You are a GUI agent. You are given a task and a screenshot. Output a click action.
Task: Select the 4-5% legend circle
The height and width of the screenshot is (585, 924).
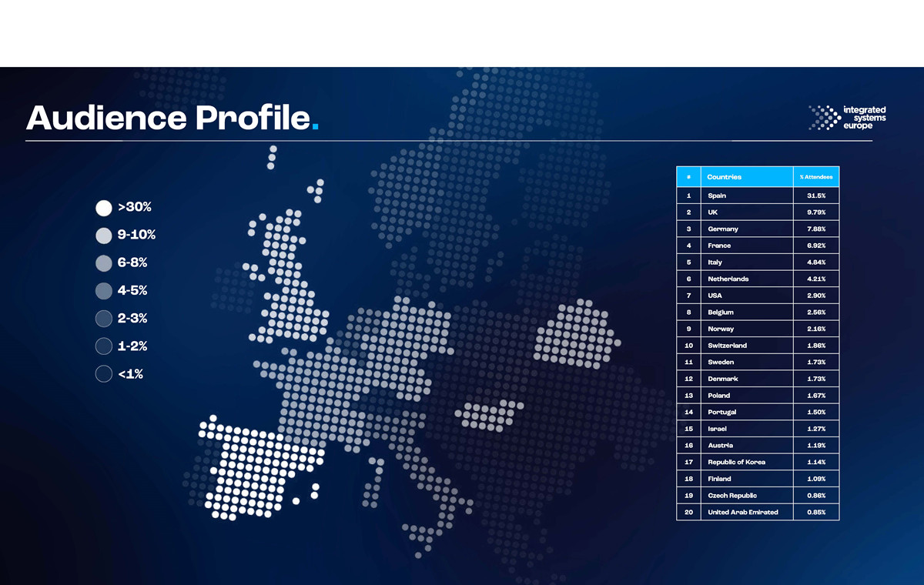104,291
